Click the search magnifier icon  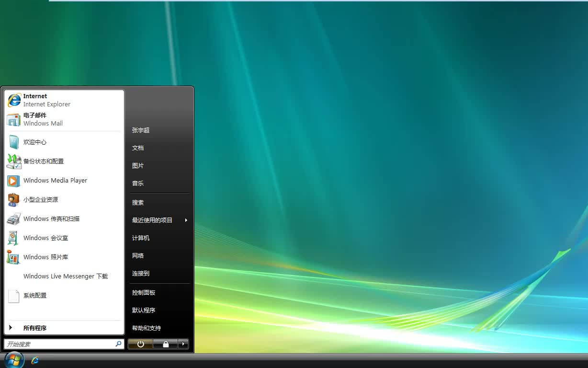click(118, 344)
